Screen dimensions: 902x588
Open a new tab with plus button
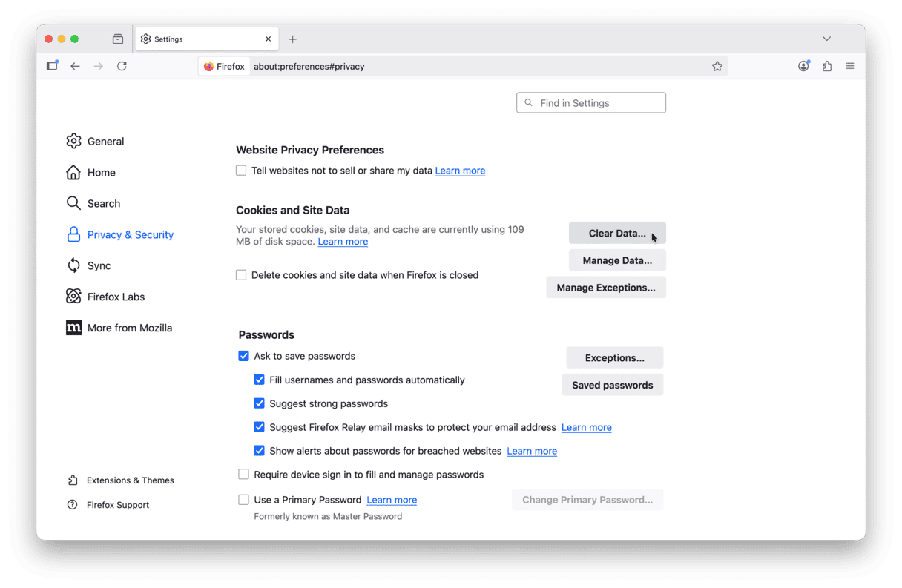tap(292, 39)
